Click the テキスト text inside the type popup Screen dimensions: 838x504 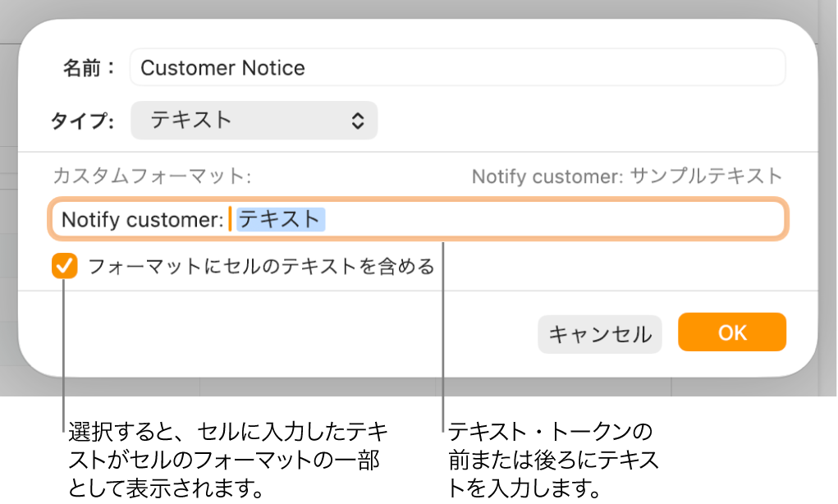tap(192, 121)
